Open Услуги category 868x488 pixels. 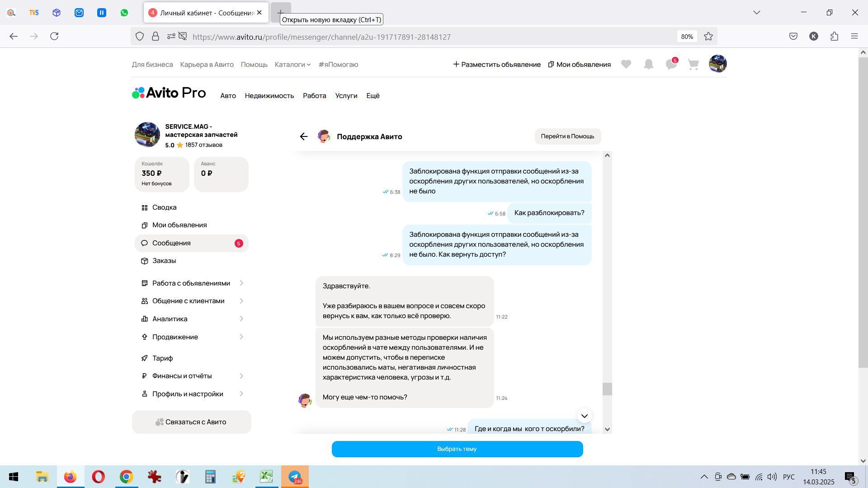pyautogui.click(x=346, y=96)
